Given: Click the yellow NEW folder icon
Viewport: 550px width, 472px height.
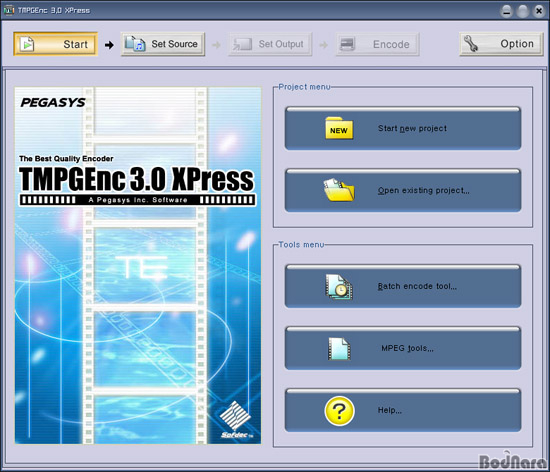Looking at the screenshot, I should pyautogui.click(x=339, y=128).
